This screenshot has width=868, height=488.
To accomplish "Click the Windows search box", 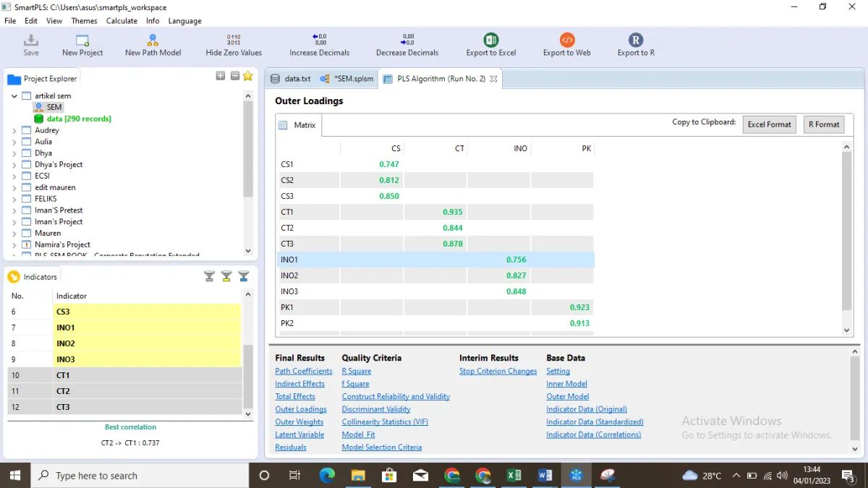I will (x=139, y=475).
